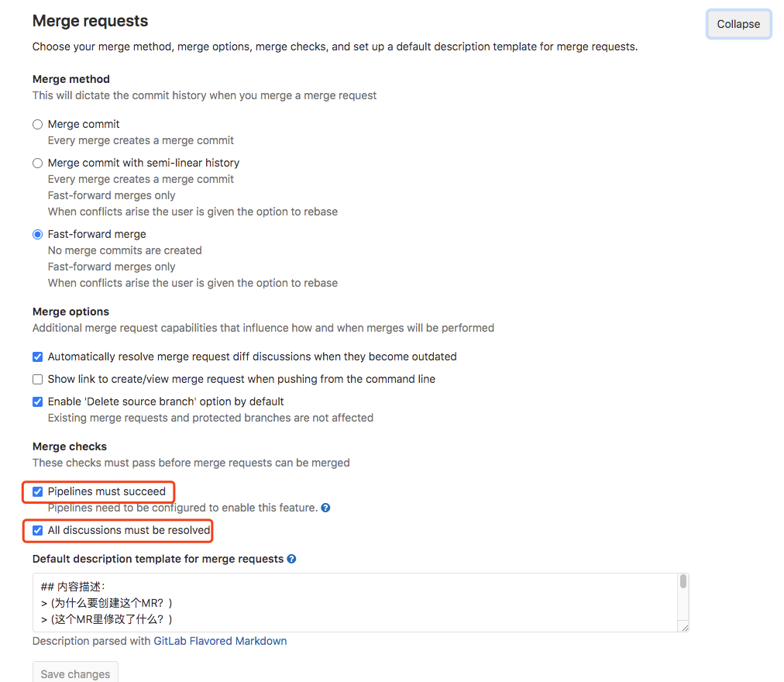Choose Merge commit with semi-linear history
Image resolution: width=784 pixels, height=682 pixels.
click(37, 164)
